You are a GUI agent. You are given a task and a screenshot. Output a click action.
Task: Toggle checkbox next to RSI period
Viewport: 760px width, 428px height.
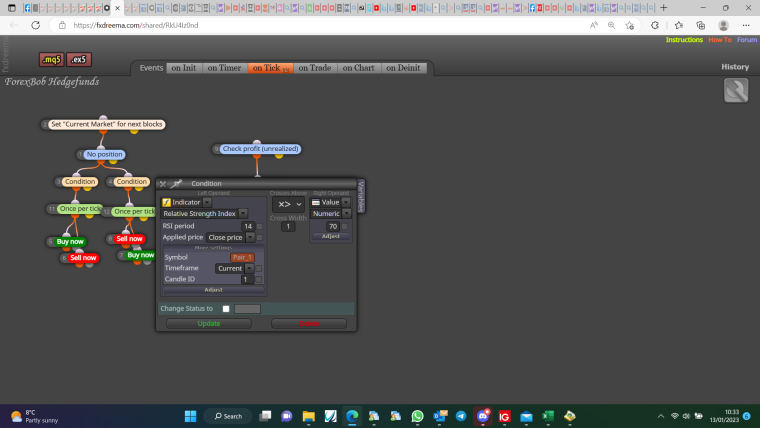point(259,226)
